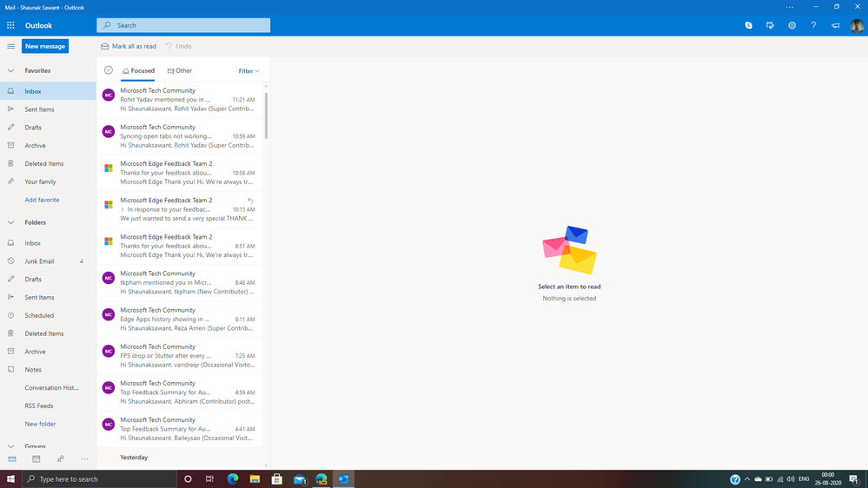Open Edge Feedback email from 8:51 AM

[179, 246]
